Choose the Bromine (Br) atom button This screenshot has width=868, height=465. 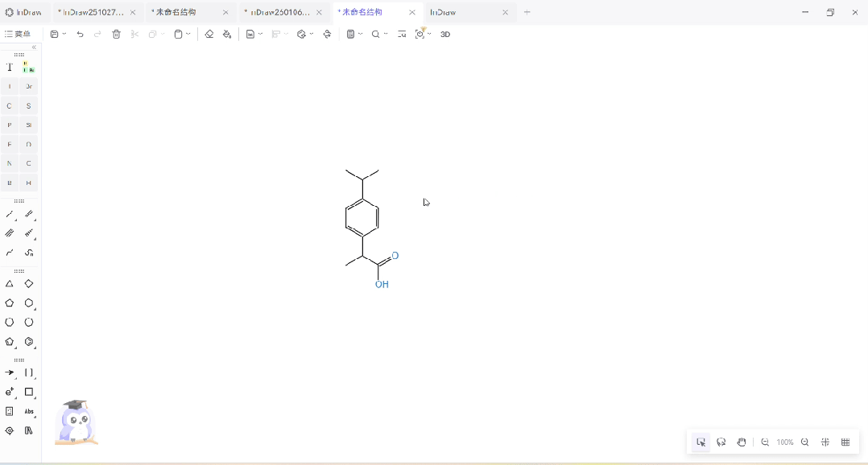point(29,86)
